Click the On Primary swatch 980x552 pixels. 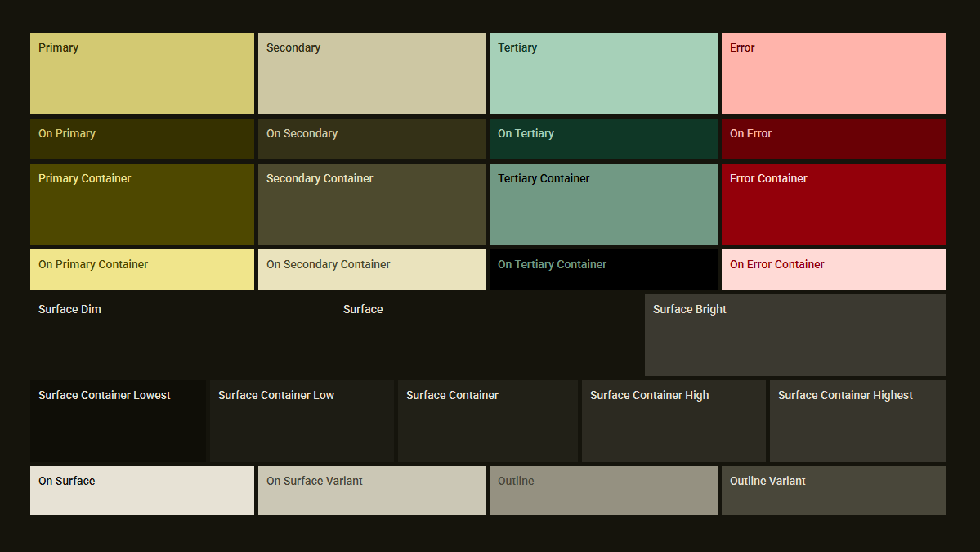142,139
